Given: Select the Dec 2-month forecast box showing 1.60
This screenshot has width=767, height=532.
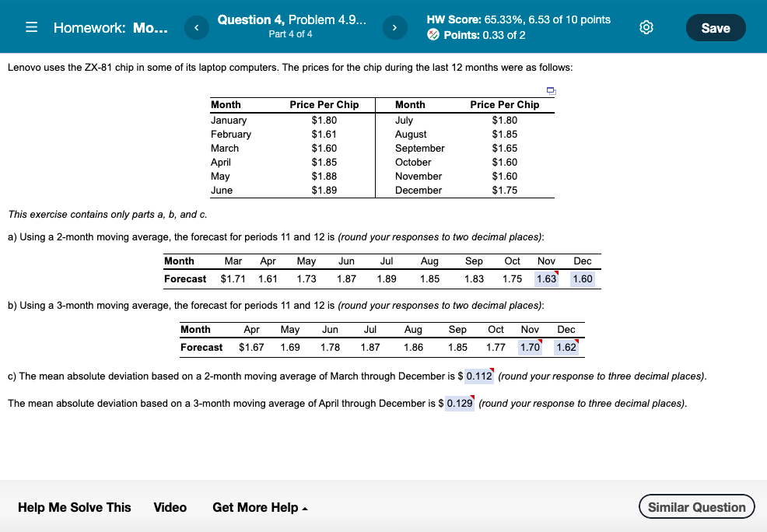Looking at the screenshot, I should 583,278.
